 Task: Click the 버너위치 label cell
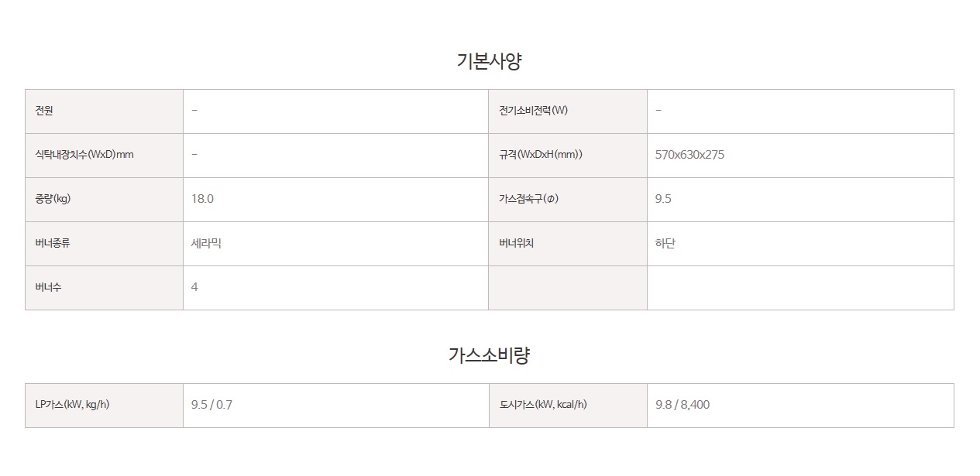click(568, 243)
